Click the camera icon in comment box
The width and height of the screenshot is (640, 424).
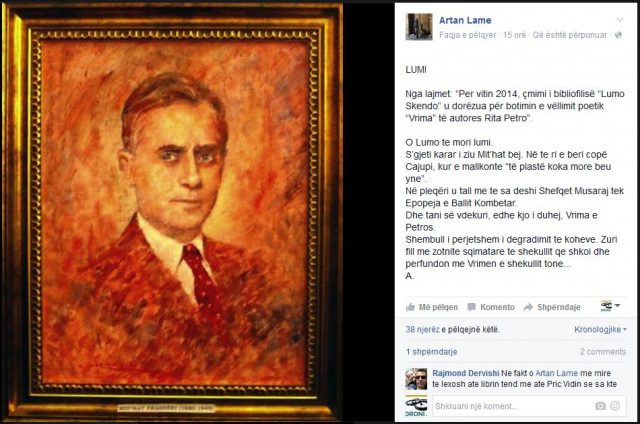tap(600, 406)
